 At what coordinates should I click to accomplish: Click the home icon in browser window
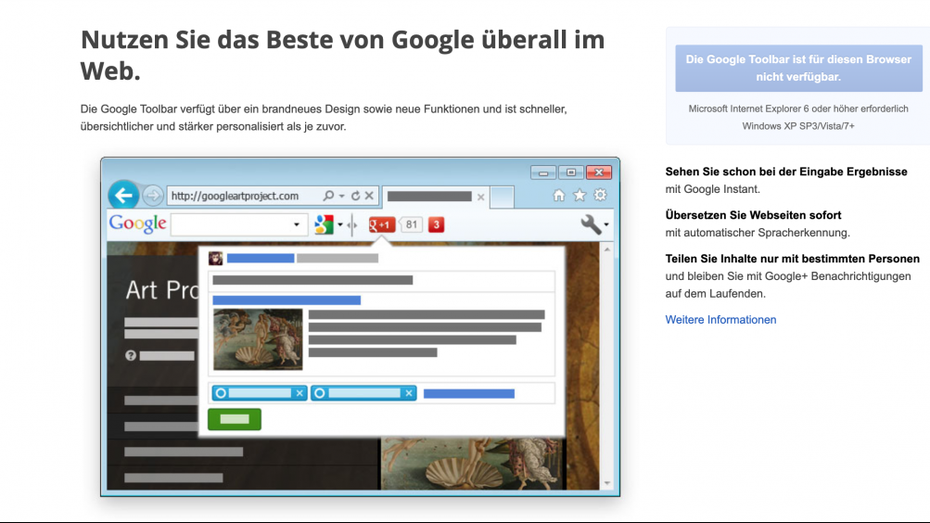(559, 196)
